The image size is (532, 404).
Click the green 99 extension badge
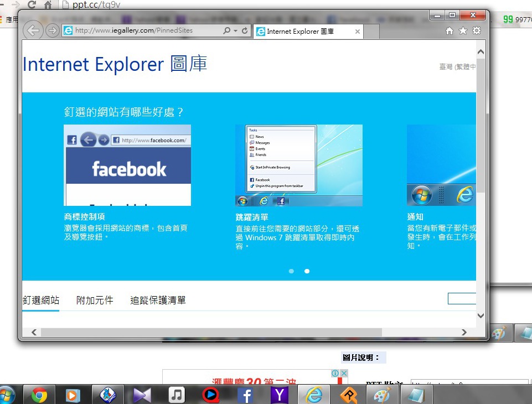[508, 19]
